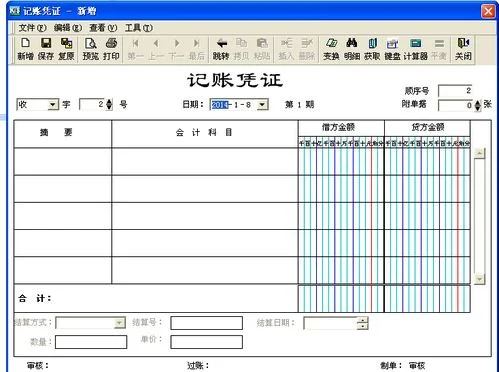Open the 键盘 (Keyboard) tool
This screenshot has height=372, width=499.
click(392, 49)
